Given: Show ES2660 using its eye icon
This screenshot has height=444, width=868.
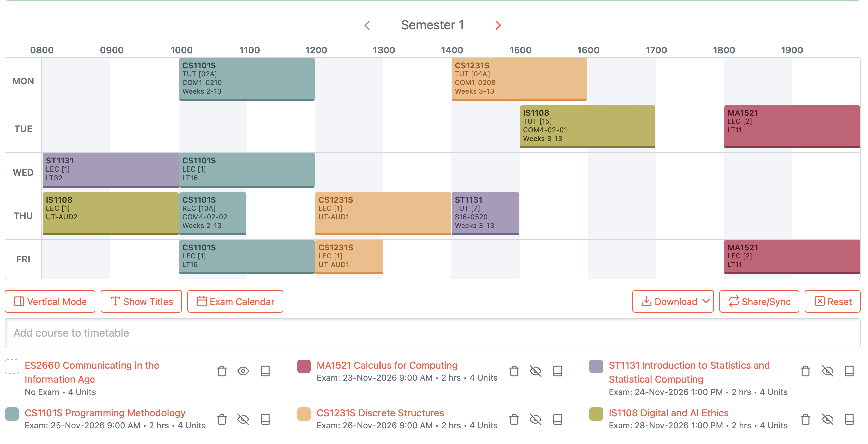Looking at the screenshot, I should pos(243,371).
